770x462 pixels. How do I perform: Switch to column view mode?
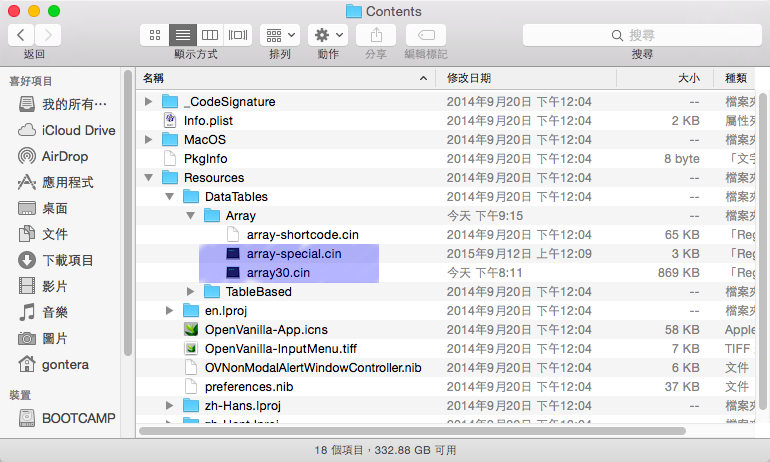pyautogui.click(x=210, y=35)
